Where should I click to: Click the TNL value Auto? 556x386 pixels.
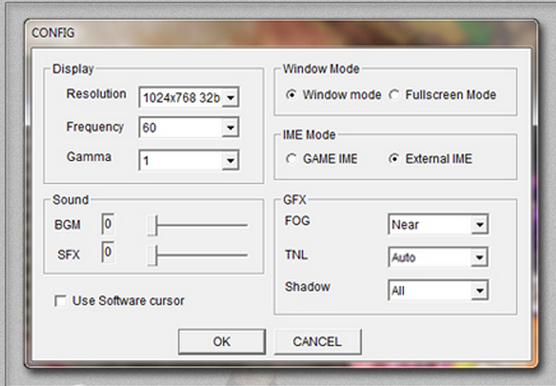404,257
